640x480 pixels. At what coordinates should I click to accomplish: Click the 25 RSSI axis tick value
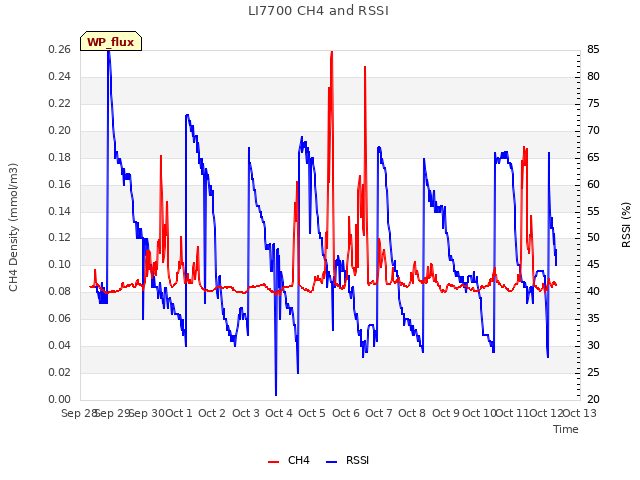593,372
